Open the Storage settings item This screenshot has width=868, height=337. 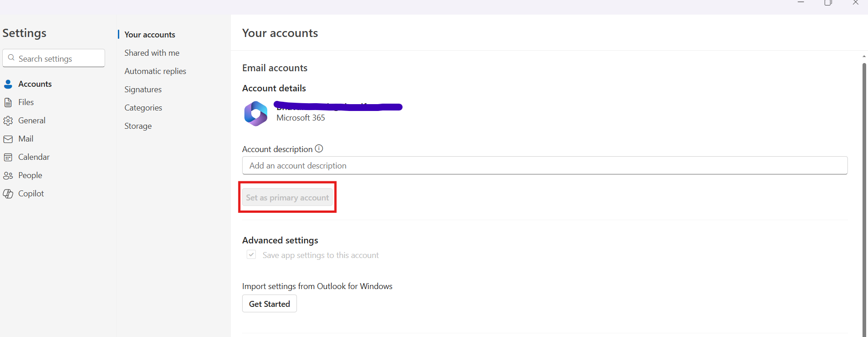(x=138, y=126)
